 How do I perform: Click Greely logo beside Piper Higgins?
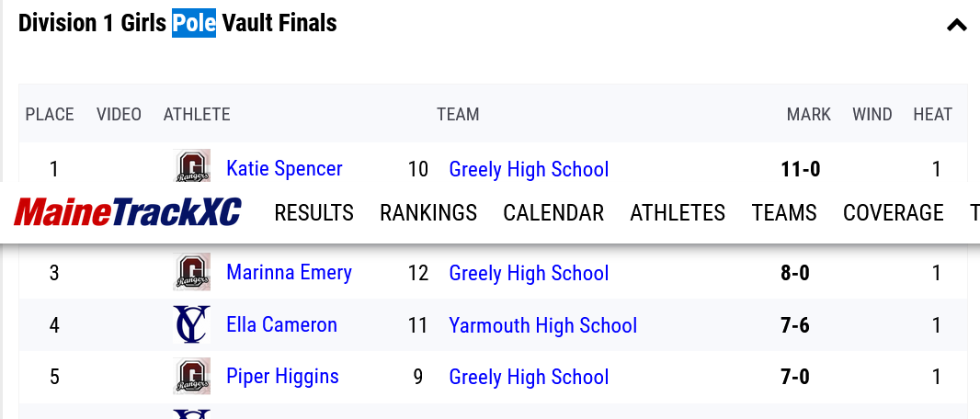click(x=192, y=377)
